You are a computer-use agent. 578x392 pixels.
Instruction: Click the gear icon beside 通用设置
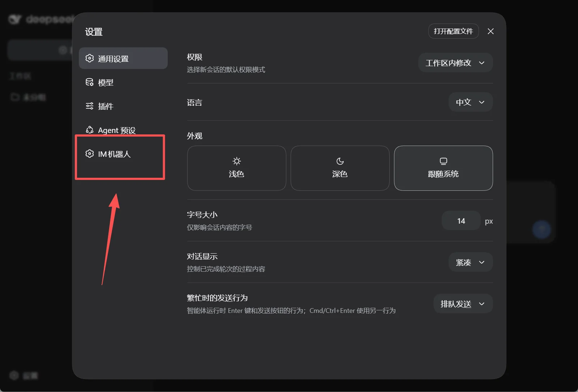(x=89, y=58)
